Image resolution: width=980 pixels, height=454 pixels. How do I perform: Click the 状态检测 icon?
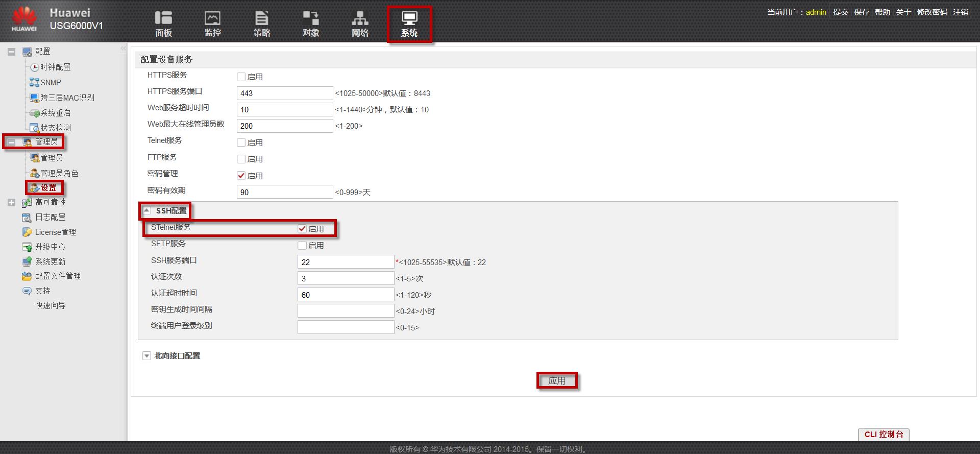35,128
